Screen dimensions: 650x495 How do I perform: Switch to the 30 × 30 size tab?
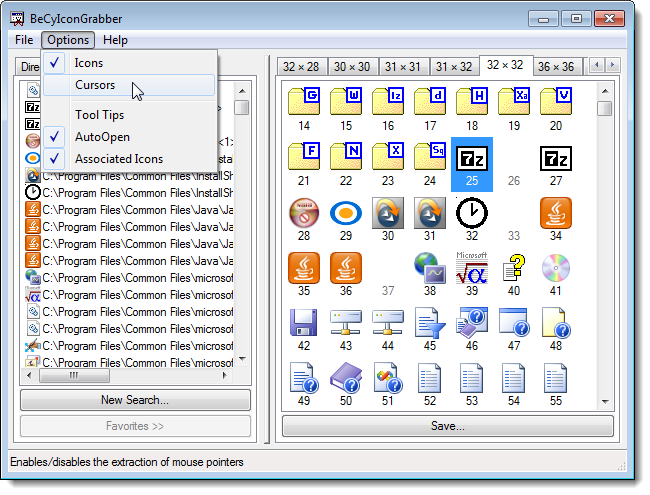coord(352,67)
